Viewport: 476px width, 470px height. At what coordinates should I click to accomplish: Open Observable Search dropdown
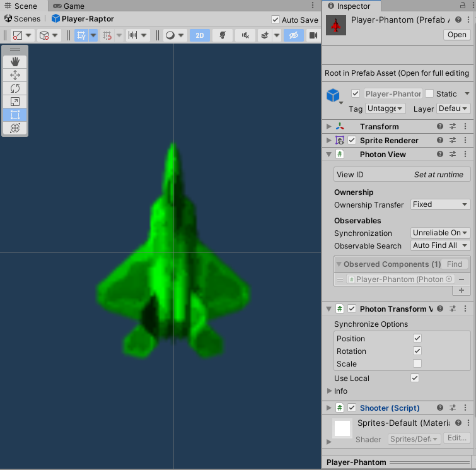click(x=440, y=245)
